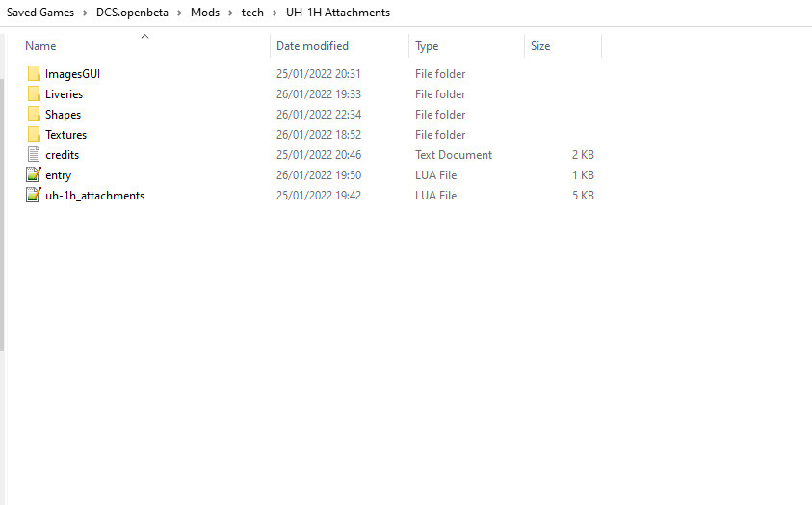Go to Mods in breadcrumb path
This screenshot has height=505, width=812.
point(205,13)
